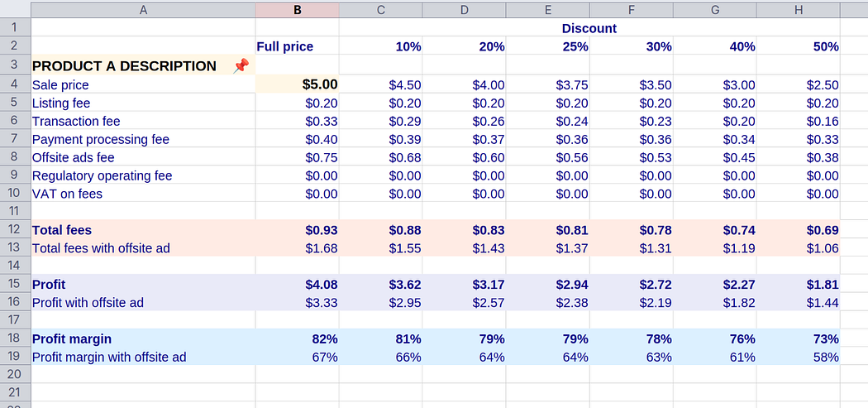The image size is (868, 408).
Task: Select the $2.94 profit cell
Action: [x=547, y=285]
